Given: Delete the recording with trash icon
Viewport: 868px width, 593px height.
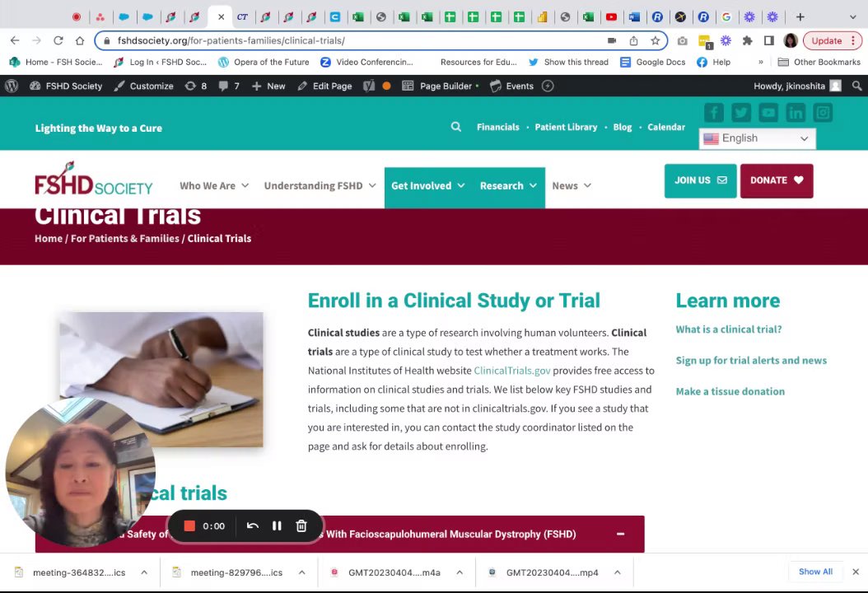Looking at the screenshot, I should 301,526.
